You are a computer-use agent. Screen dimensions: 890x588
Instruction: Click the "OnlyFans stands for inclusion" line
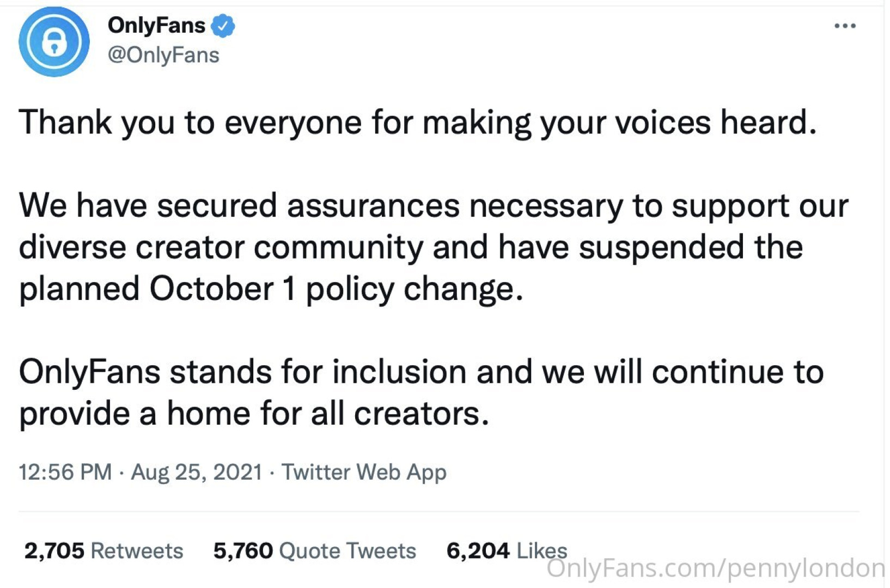tap(421, 372)
